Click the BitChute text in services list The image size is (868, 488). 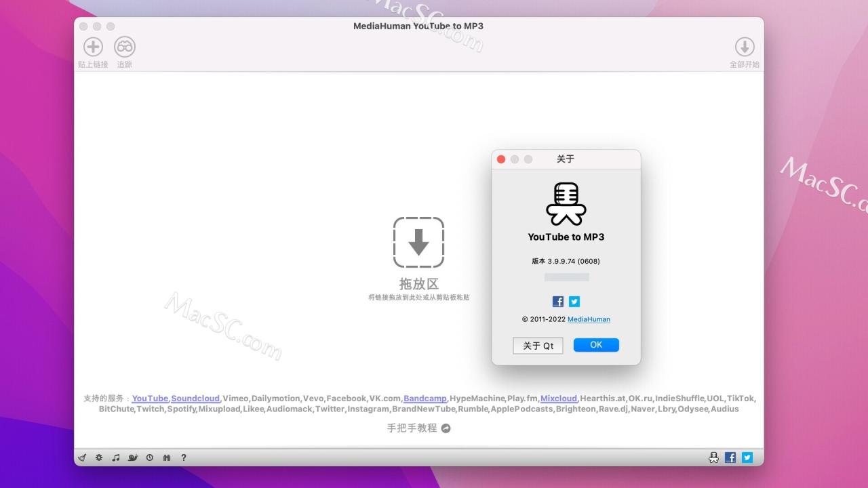pos(117,409)
